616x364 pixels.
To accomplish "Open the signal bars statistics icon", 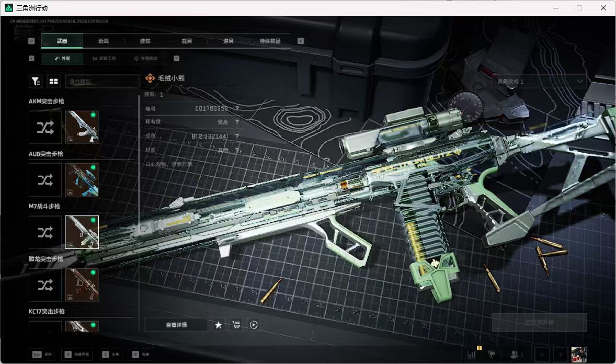I will coord(472,354).
